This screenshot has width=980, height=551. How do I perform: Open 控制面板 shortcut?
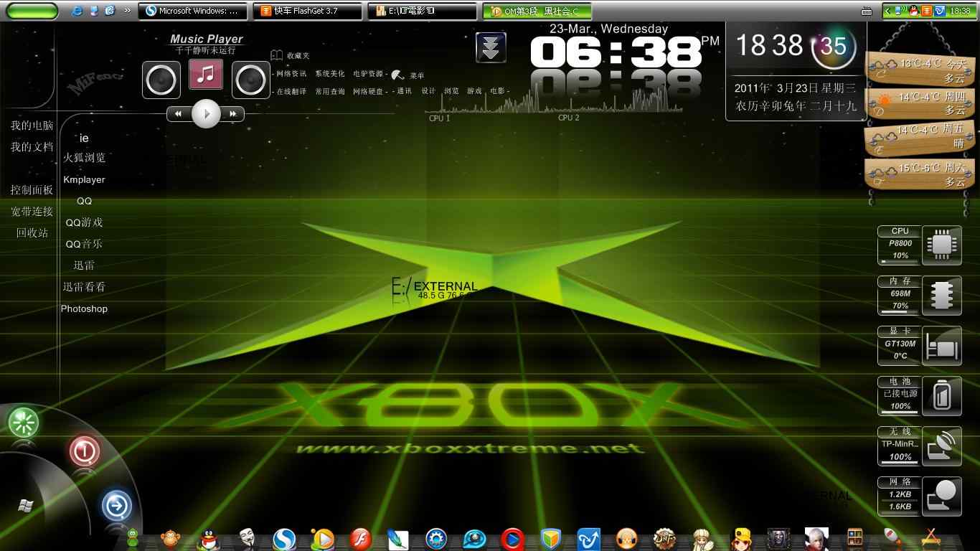tap(32, 190)
